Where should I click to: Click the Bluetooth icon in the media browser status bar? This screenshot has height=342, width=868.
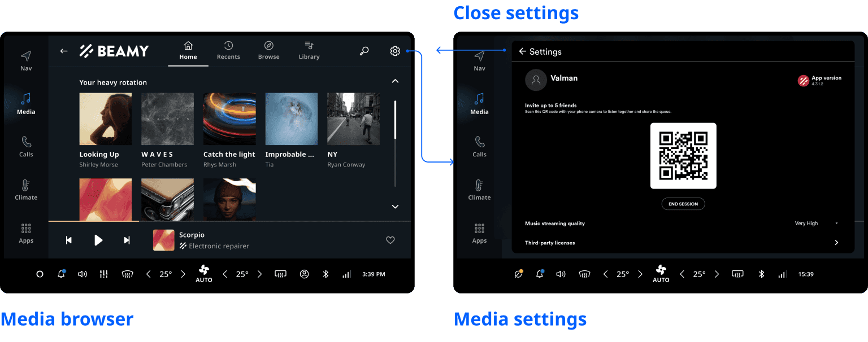click(325, 274)
